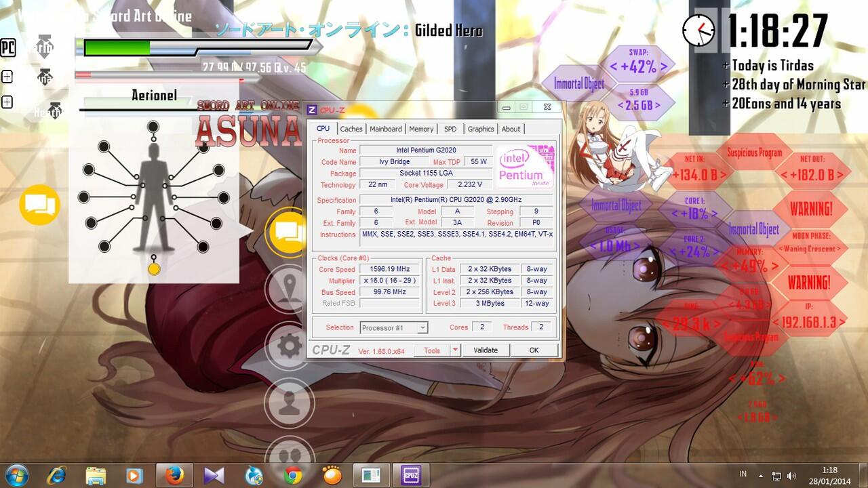Click the large 1:18:27 digital clock
The width and height of the screenshot is (868, 488).
click(x=778, y=30)
